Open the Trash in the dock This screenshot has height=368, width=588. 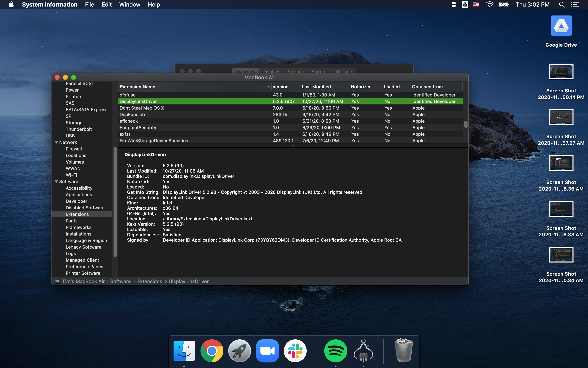pyautogui.click(x=404, y=351)
